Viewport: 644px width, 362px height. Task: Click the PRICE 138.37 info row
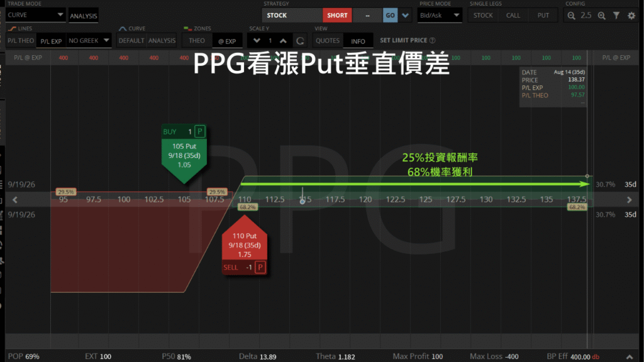pyautogui.click(x=553, y=80)
